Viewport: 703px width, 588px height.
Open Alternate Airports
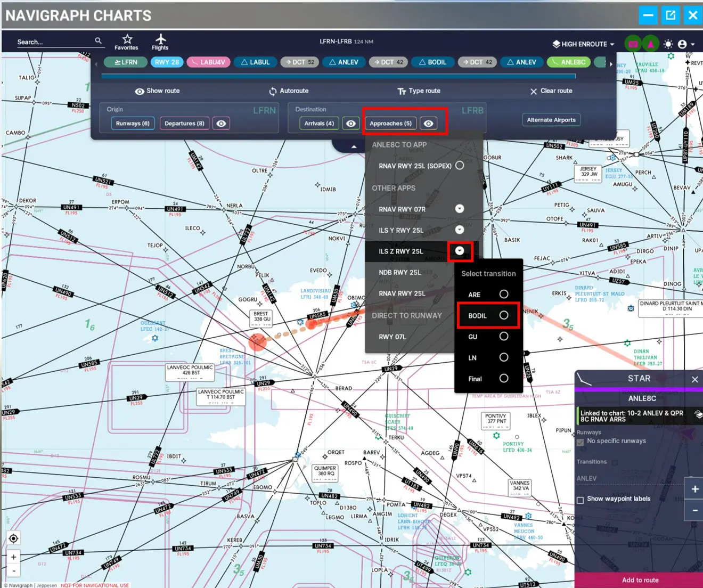(x=551, y=120)
